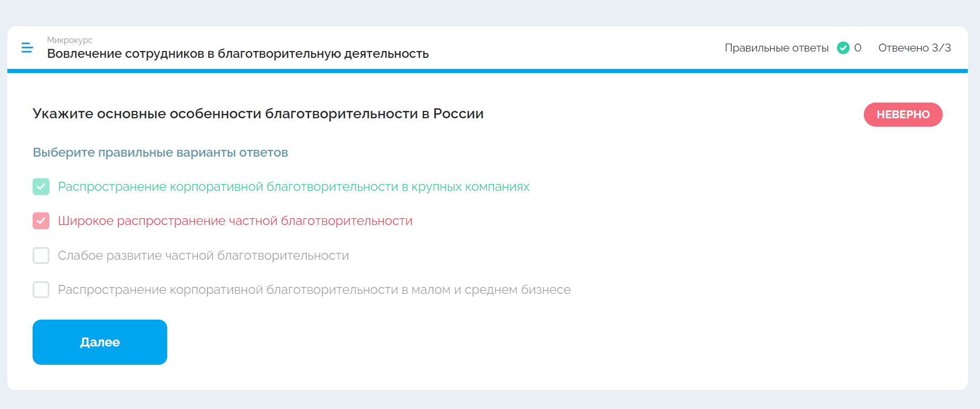
Task: Click the question heading 'Укажите основные особенности'
Action: click(x=258, y=114)
